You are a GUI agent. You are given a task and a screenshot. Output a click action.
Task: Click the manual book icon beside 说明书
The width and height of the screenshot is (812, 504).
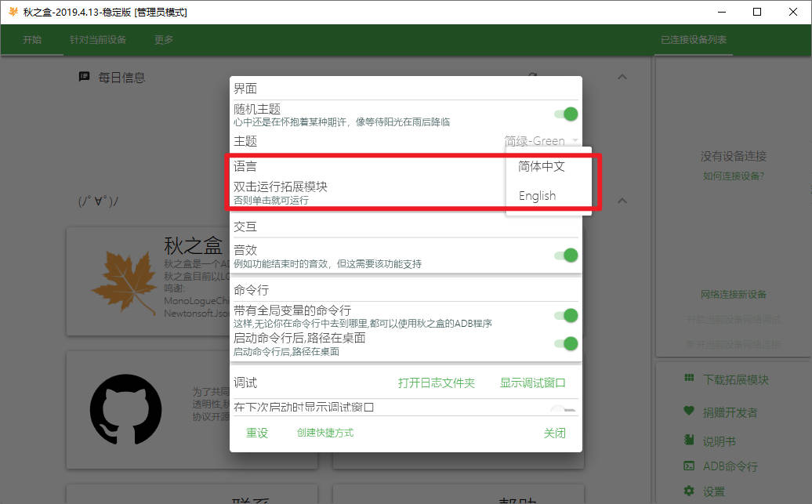tap(689, 440)
